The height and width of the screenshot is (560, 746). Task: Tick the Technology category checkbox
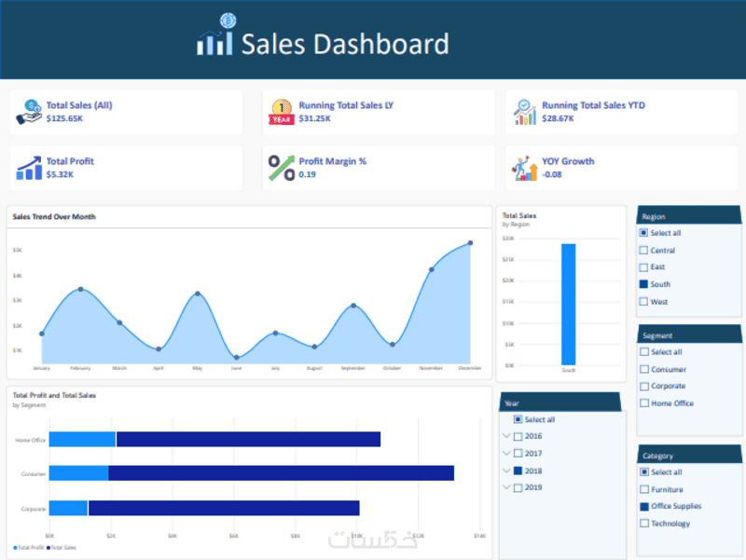[644, 523]
